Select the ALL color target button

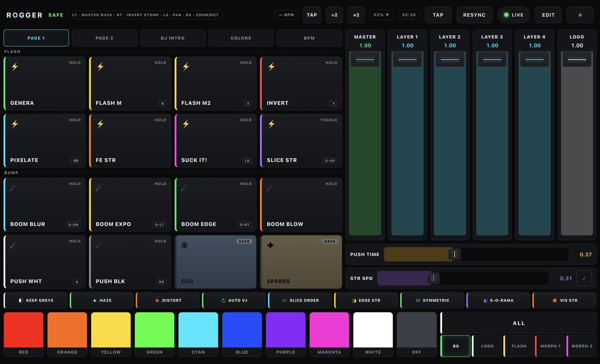click(518, 323)
